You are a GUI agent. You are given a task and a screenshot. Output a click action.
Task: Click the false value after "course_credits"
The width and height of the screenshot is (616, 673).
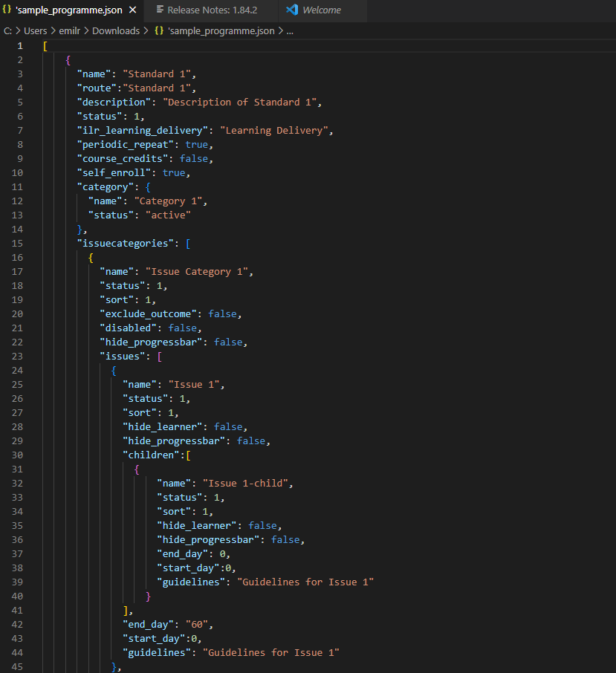194,159
